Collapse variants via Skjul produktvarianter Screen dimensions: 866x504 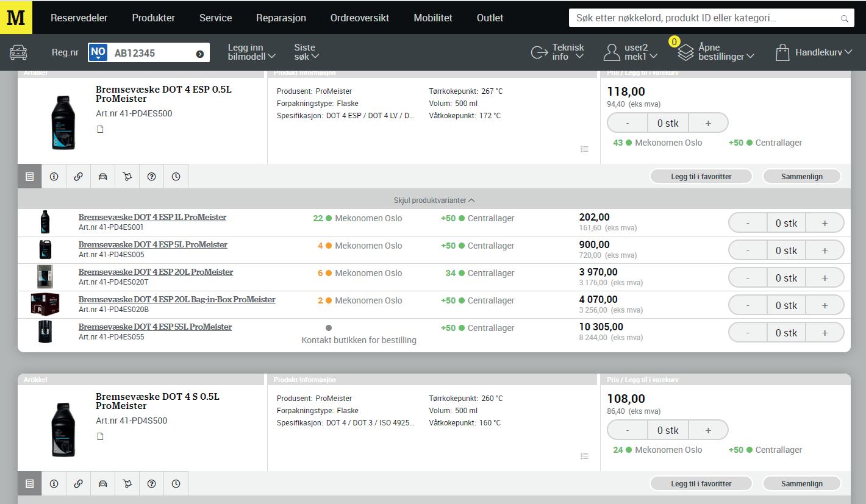click(434, 200)
